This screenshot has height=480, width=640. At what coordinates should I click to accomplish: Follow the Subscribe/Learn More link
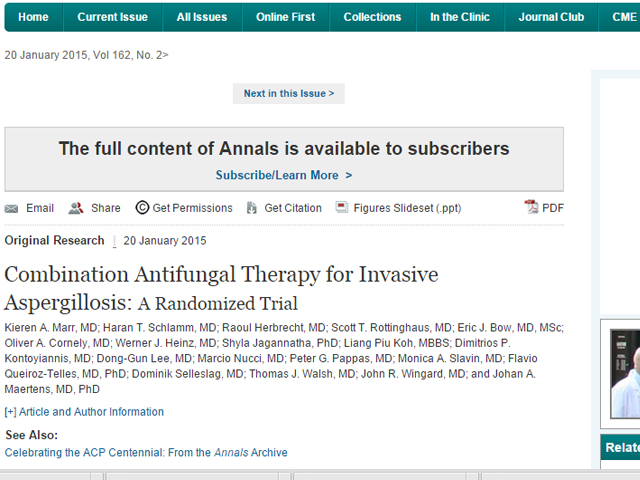(x=284, y=175)
